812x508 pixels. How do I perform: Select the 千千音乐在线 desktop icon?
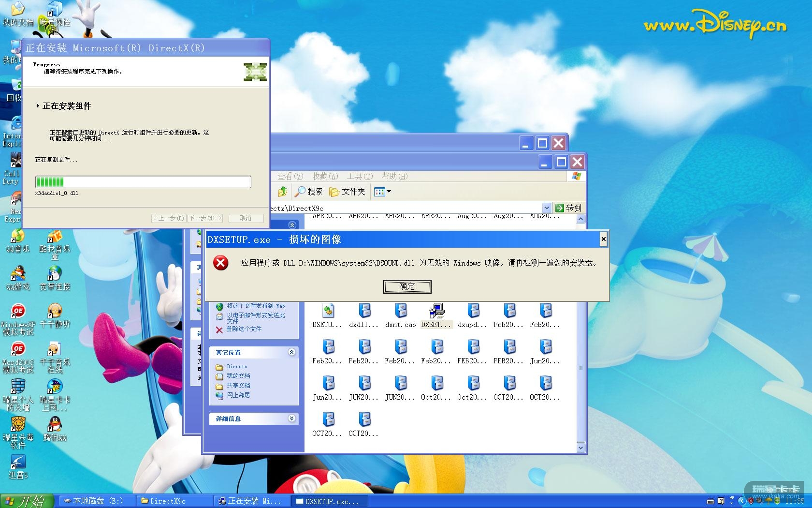[55, 358]
